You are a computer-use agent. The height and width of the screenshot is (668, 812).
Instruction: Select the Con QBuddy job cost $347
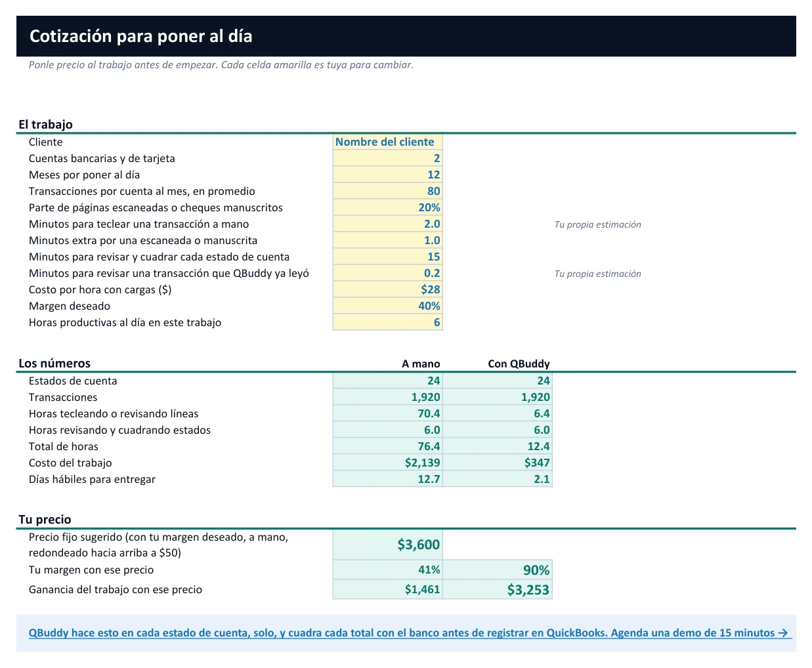click(x=498, y=463)
